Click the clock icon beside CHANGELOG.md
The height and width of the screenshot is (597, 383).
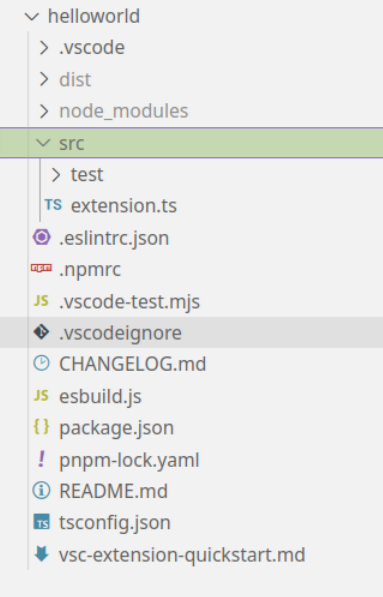41,363
